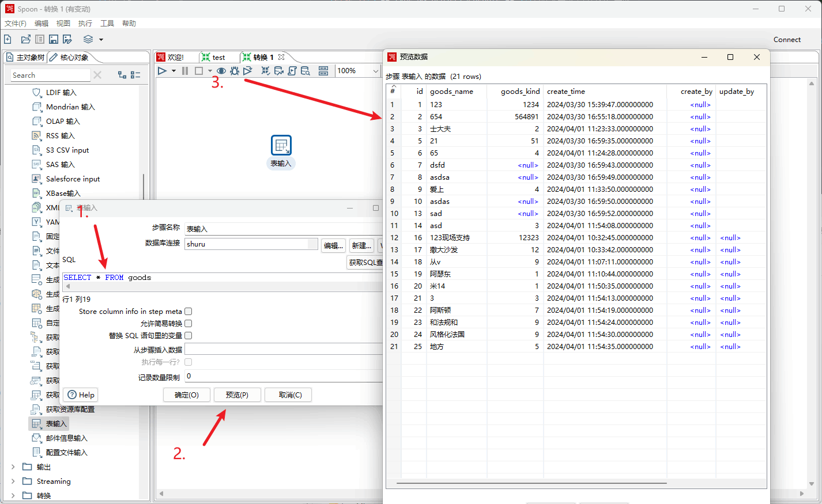The height and width of the screenshot is (504, 822).
Task: Click the Open file toolbar icon
Action: pyautogui.click(x=25, y=39)
